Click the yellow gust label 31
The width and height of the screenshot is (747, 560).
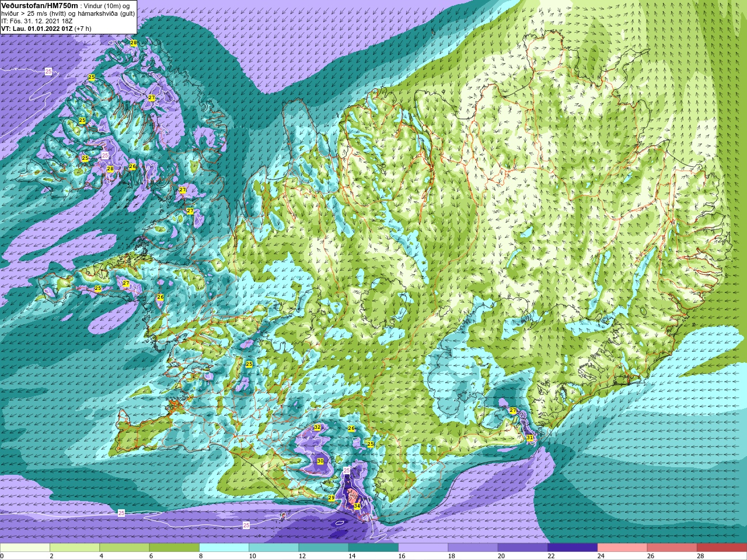click(530, 437)
